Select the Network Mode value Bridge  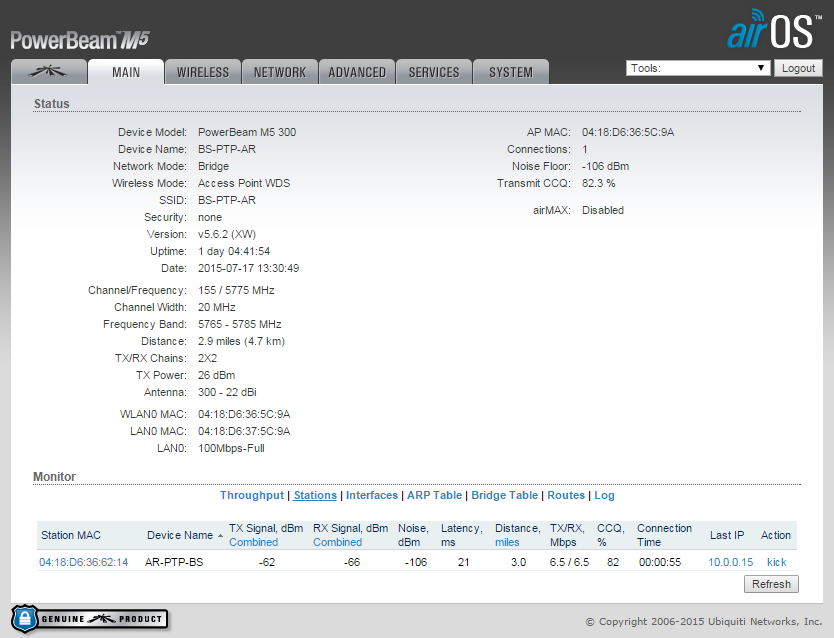213,166
